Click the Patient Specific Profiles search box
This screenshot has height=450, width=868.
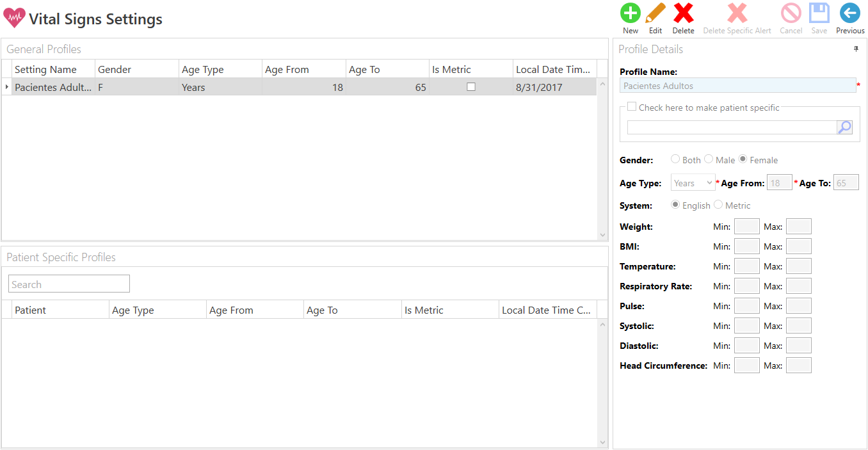point(68,283)
